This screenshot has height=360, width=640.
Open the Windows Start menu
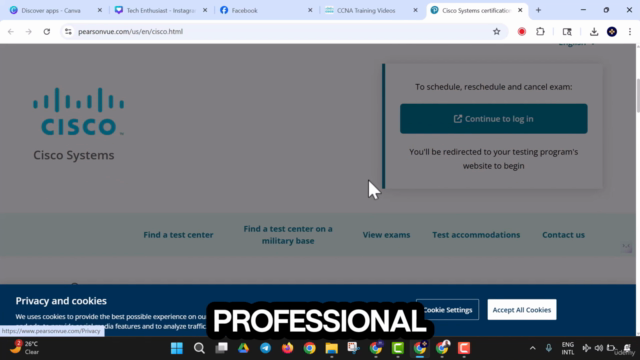point(177,348)
